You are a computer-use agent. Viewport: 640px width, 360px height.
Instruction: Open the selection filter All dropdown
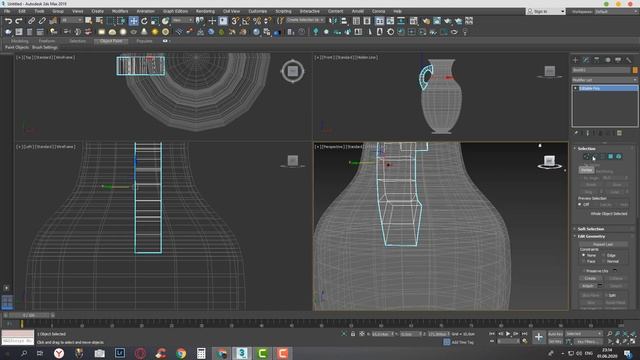point(72,20)
